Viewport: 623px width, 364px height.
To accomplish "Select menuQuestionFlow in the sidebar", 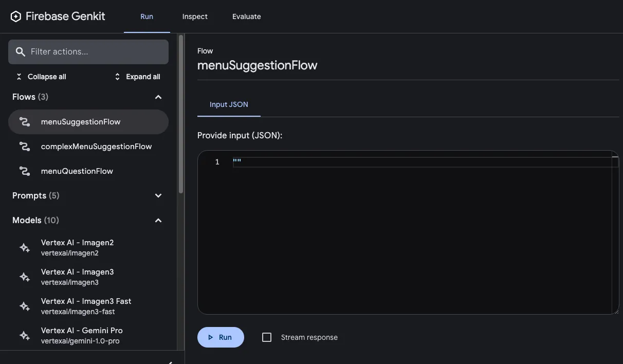I will coord(88,171).
